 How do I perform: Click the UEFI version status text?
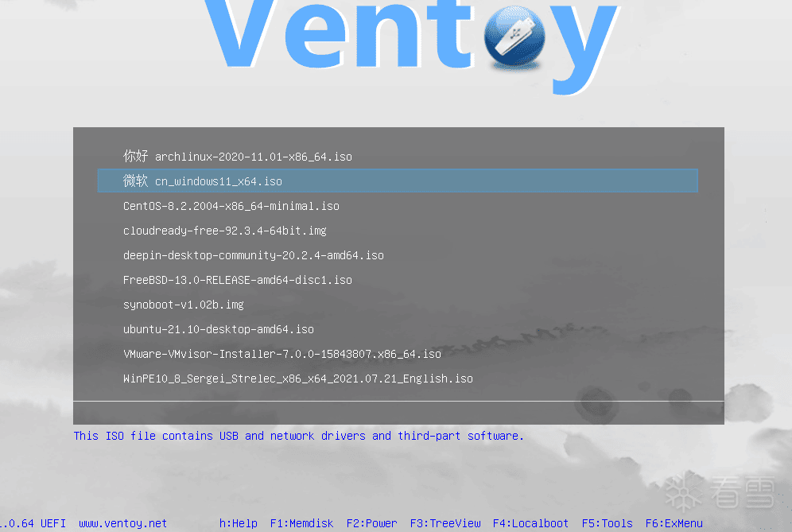pyautogui.click(x=33, y=523)
